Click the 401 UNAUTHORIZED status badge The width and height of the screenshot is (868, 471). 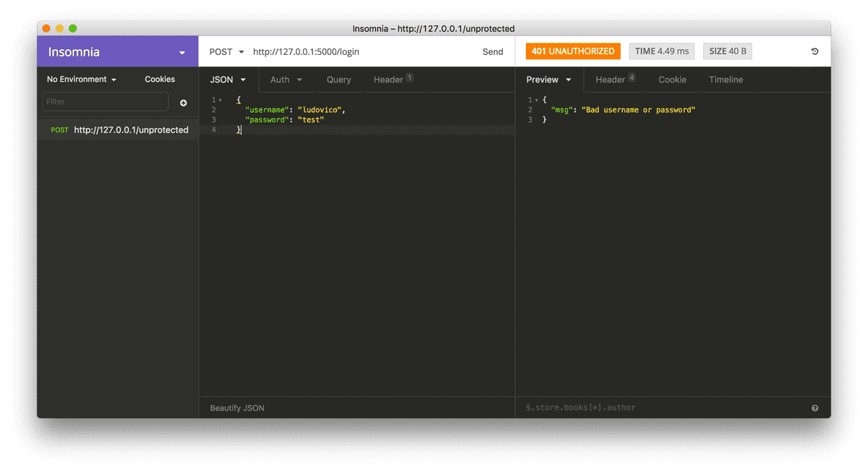(x=573, y=51)
